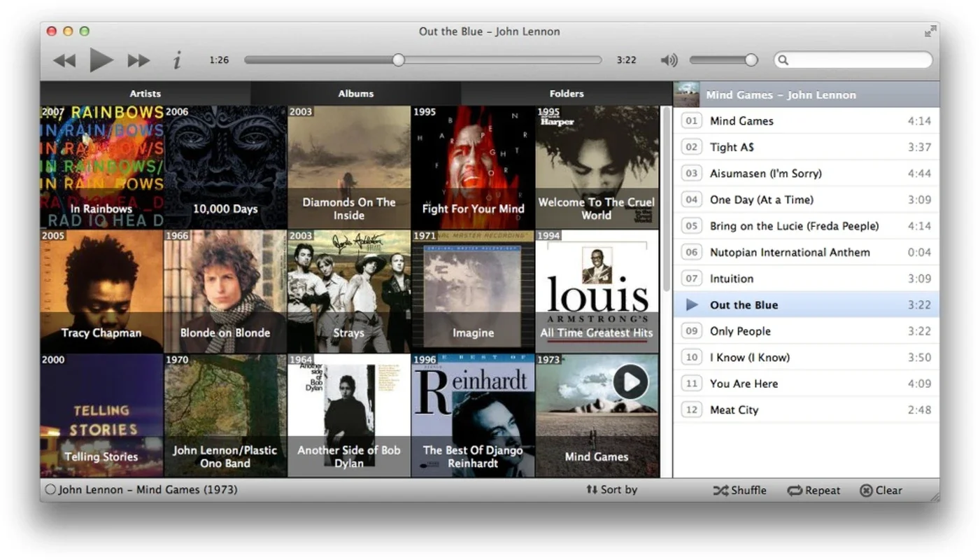The height and width of the screenshot is (560, 980).
Task: Switch to the Albums tab
Action: (355, 93)
